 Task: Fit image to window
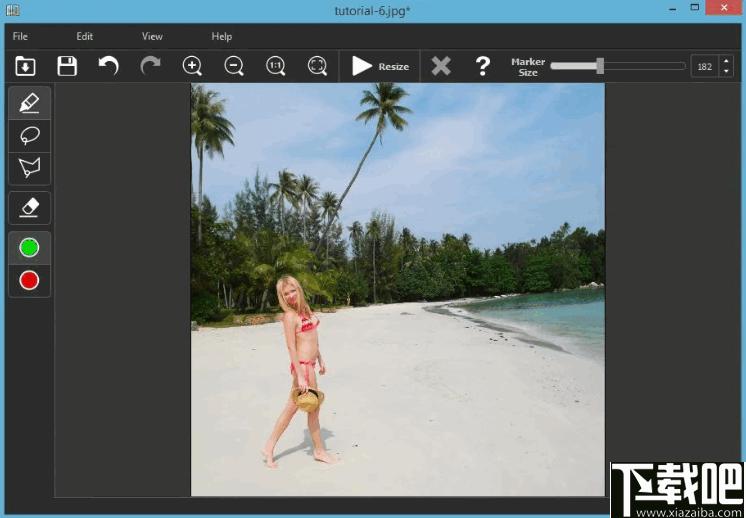pyautogui.click(x=317, y=67)
